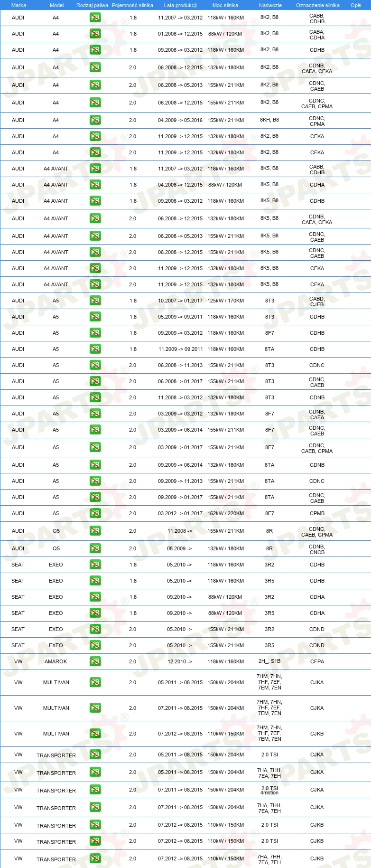Select the '8KH, B8' body cell
The height and width of the screenshot is (868, 371).
[x=269, y=120]
